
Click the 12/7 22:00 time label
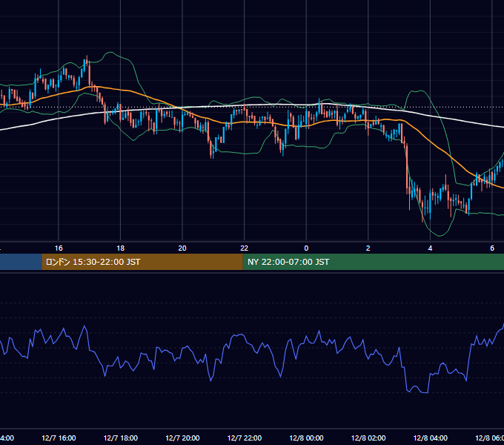(245, 438)
